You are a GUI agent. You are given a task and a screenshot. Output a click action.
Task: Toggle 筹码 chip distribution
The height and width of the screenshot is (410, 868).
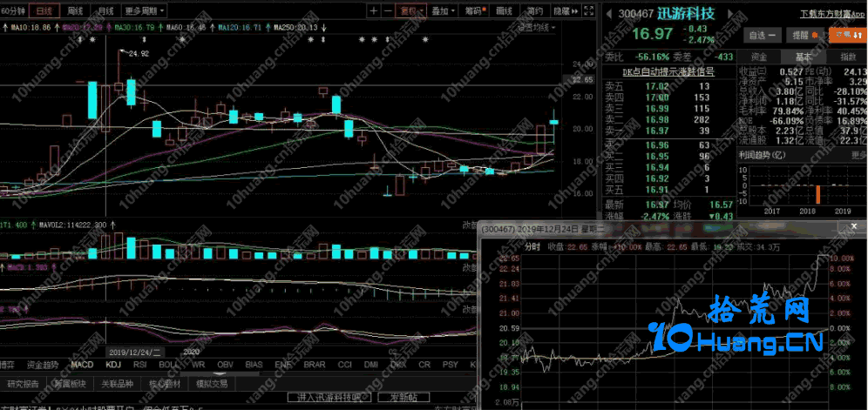point(474,10)
